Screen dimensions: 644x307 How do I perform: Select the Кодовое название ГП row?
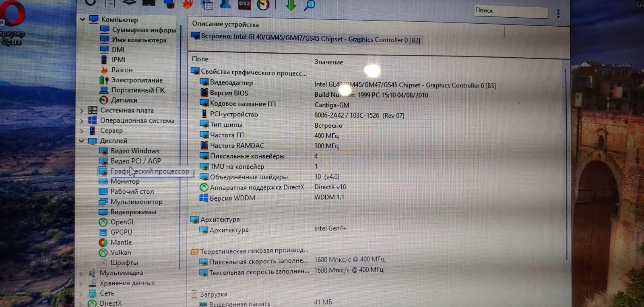238,104
